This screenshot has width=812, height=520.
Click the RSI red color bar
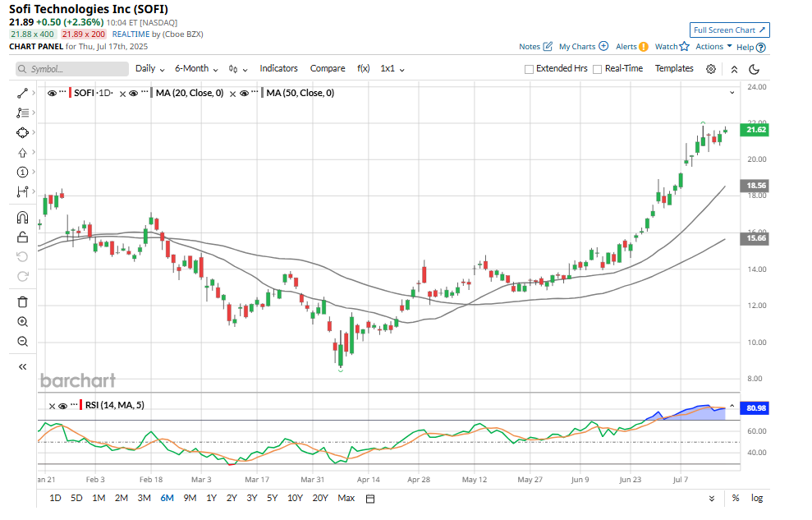pyautogui.click(x=81, y=405)
